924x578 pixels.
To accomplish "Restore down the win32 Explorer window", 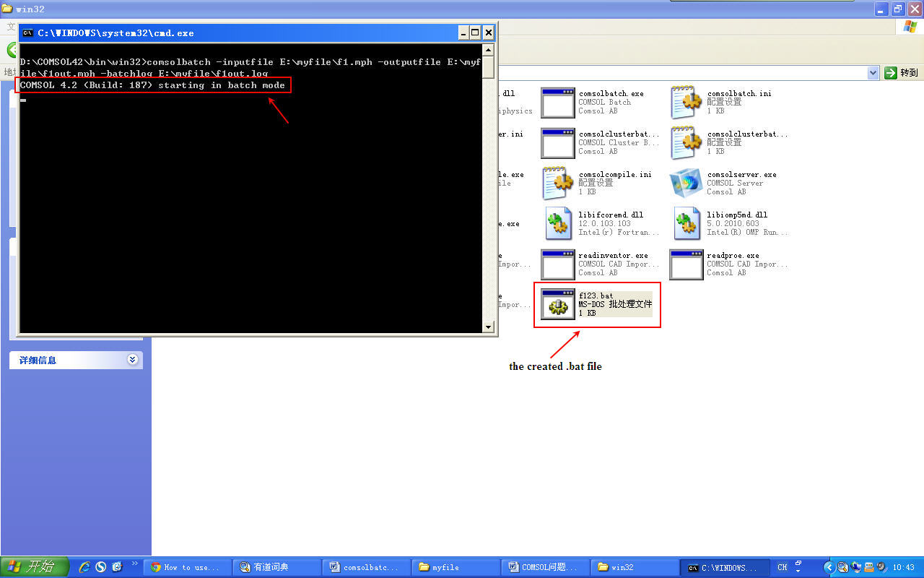I will pyautogui.click(x=899, y=9).
